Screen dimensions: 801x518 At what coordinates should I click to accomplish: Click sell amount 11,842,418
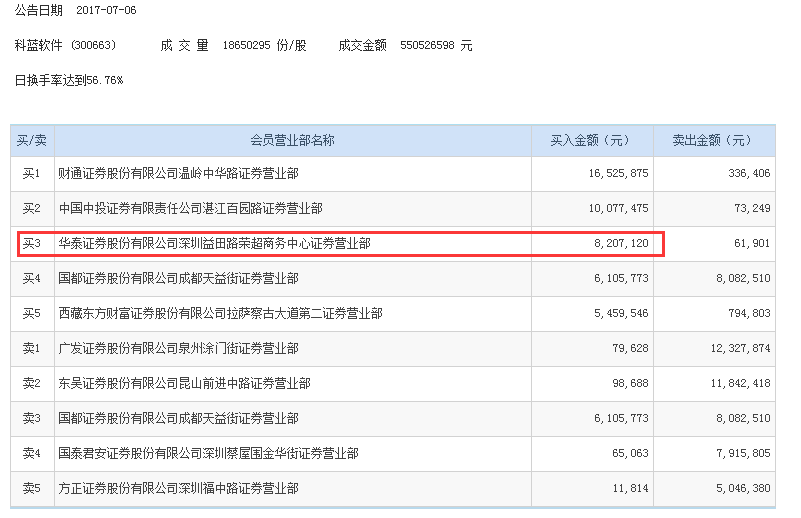point(740,384)
